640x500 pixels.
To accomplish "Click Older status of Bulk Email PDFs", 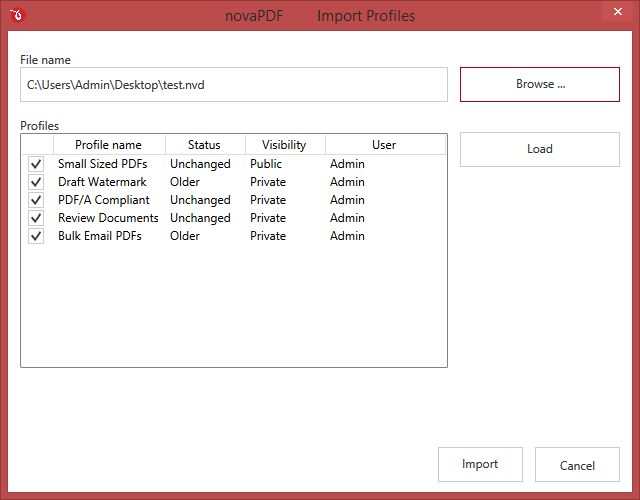I will click(185, 236).
